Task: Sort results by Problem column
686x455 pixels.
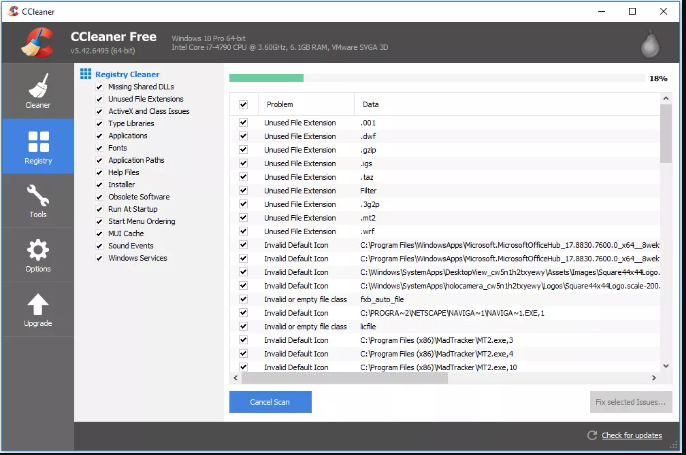Action: click(x=306, y=104)
